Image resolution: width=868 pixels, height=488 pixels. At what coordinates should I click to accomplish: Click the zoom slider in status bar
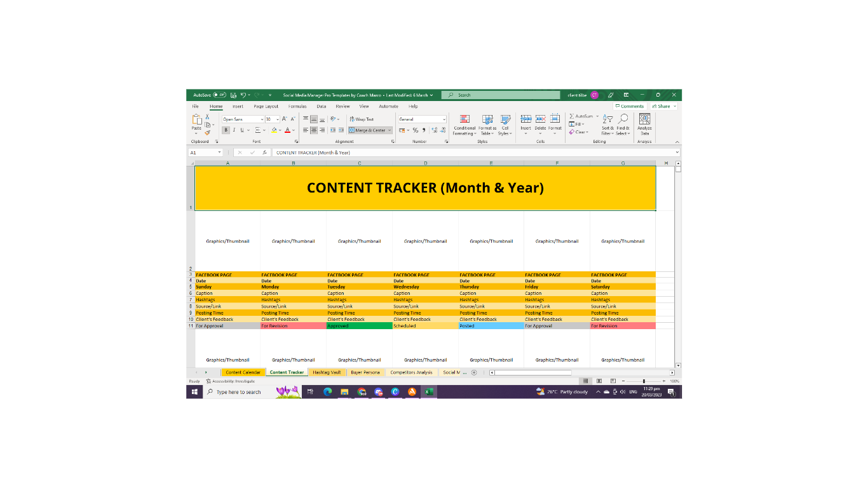[x=644, y=381]
